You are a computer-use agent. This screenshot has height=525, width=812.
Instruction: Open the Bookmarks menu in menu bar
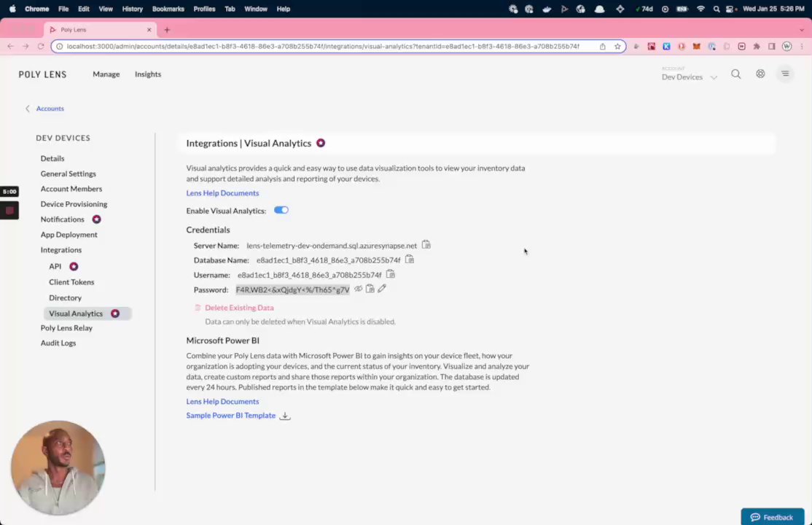[168, 9]
